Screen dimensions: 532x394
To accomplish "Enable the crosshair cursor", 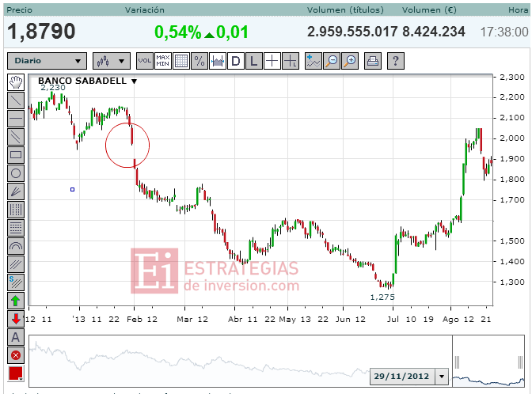I will [272, 61].
